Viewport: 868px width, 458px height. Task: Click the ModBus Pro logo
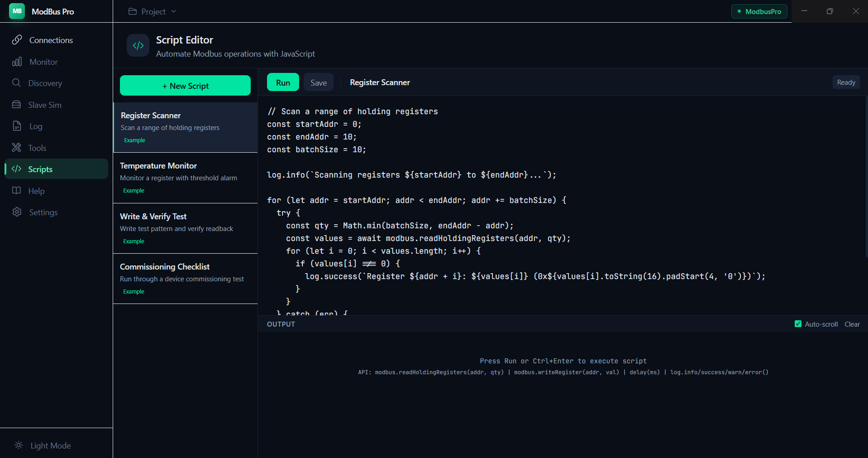pyautogui.click(x=17, y=11)
